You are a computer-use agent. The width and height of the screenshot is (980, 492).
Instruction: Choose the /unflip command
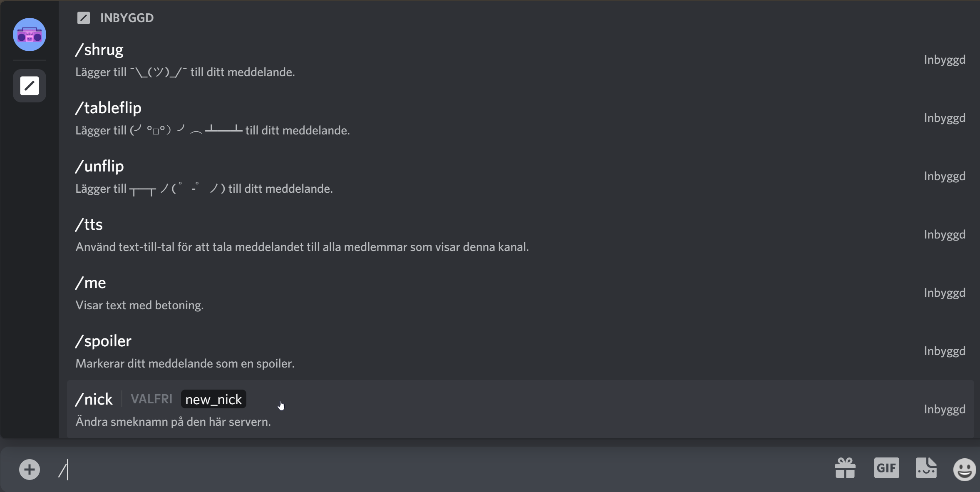pyautogui.click(x=99, y=166)
